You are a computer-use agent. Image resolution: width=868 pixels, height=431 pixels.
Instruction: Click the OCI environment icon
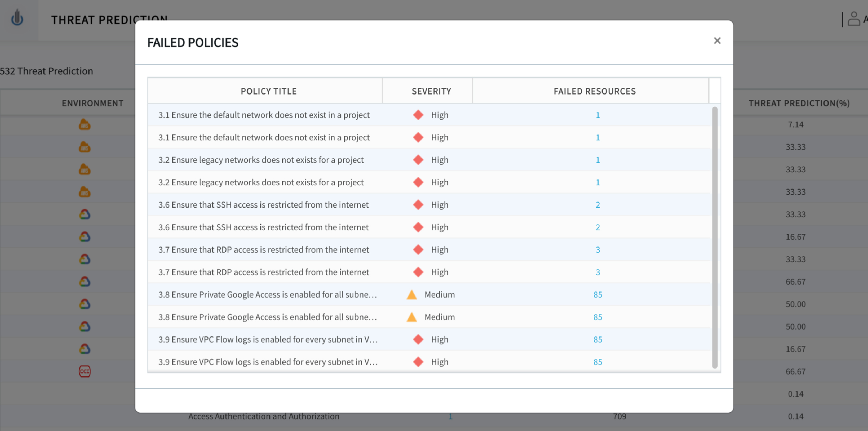tap(85, 371)
